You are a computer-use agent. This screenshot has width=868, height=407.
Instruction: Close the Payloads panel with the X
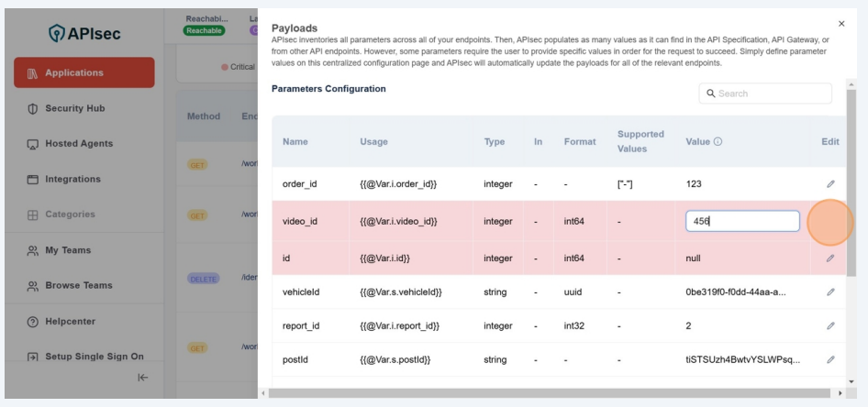click(841, 24)
